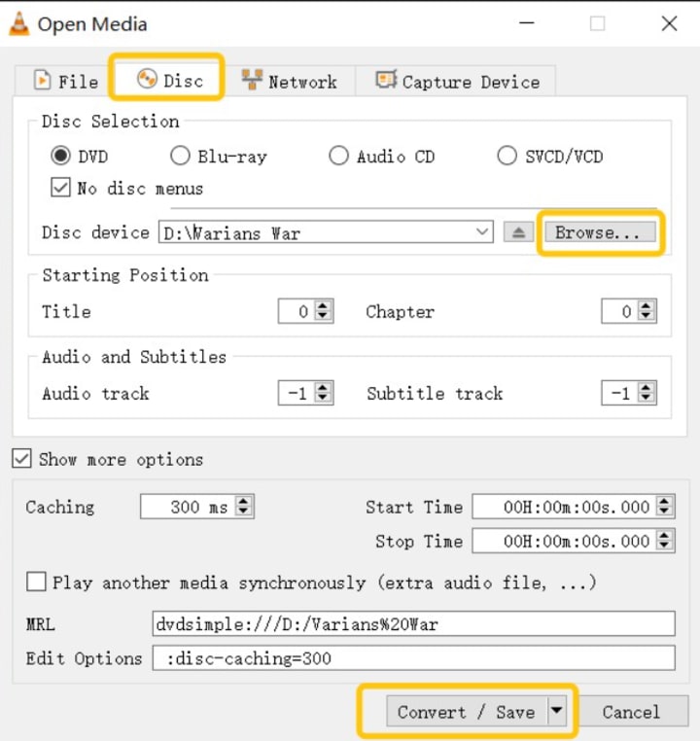
Task: Switch to the File tab
Action: 66,82
